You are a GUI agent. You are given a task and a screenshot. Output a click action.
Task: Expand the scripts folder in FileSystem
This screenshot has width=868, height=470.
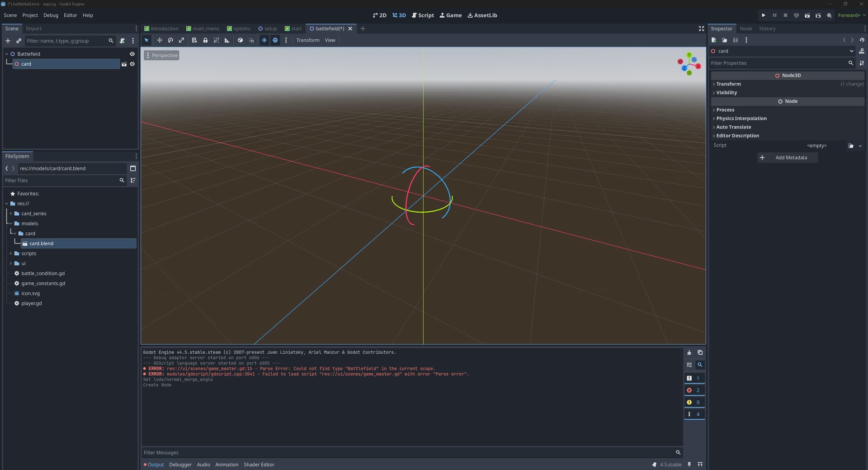pos(11,253)
